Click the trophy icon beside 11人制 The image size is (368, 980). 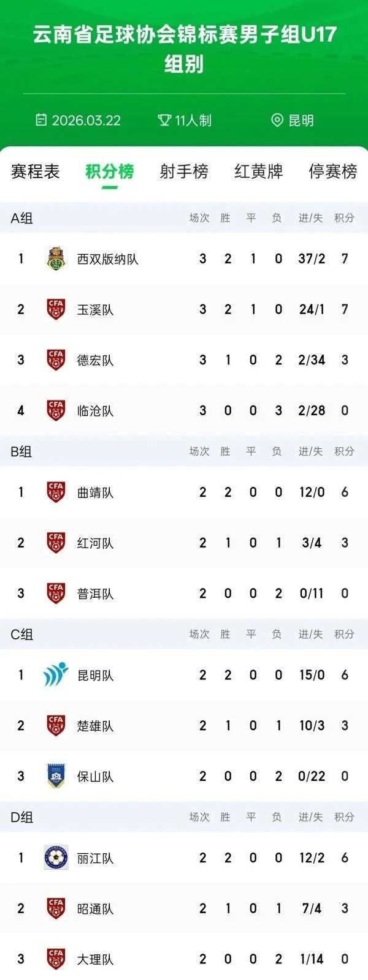(x=164, y=119)
